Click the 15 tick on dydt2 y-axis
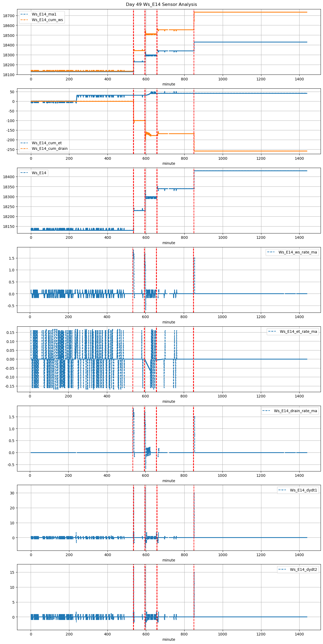The height and width of the screenshot is (644, 323). 12,572
